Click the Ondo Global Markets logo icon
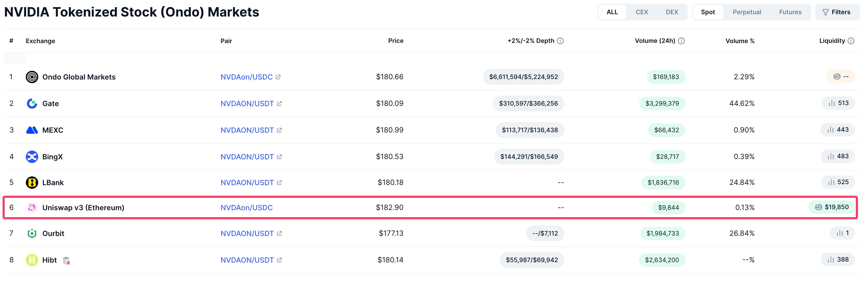The width and height of the screenshot is (868, 282). tap(32, 77)
